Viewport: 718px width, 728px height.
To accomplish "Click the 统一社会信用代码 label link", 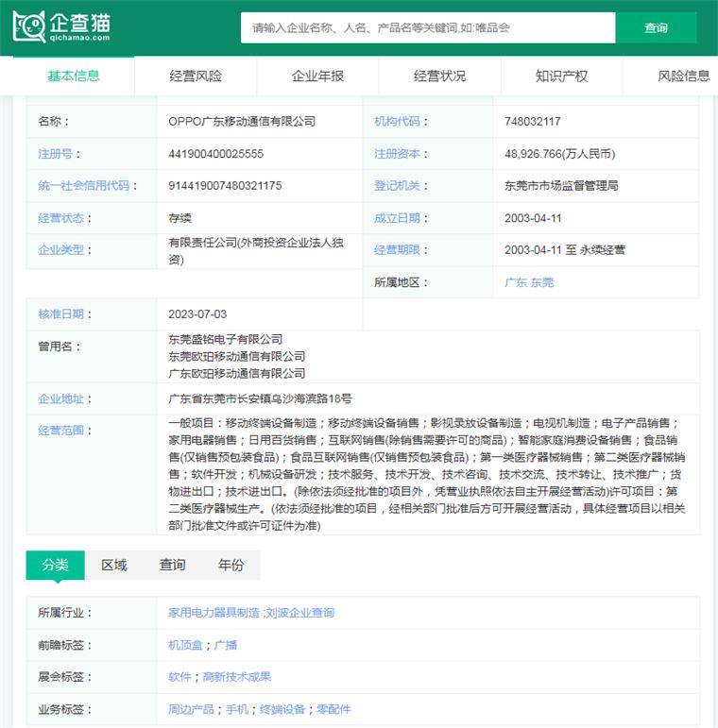I will [x=83, y=186].
